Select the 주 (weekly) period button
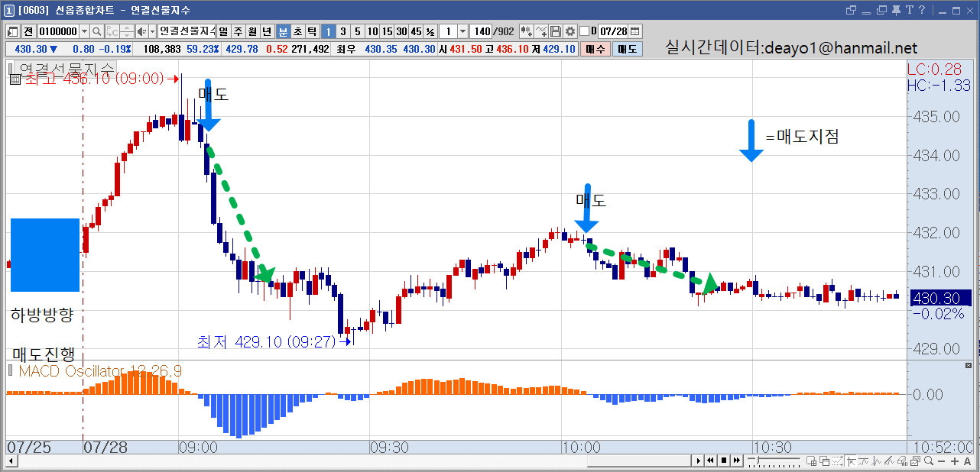Screen dimensions: 980x472 click(238, 31)
